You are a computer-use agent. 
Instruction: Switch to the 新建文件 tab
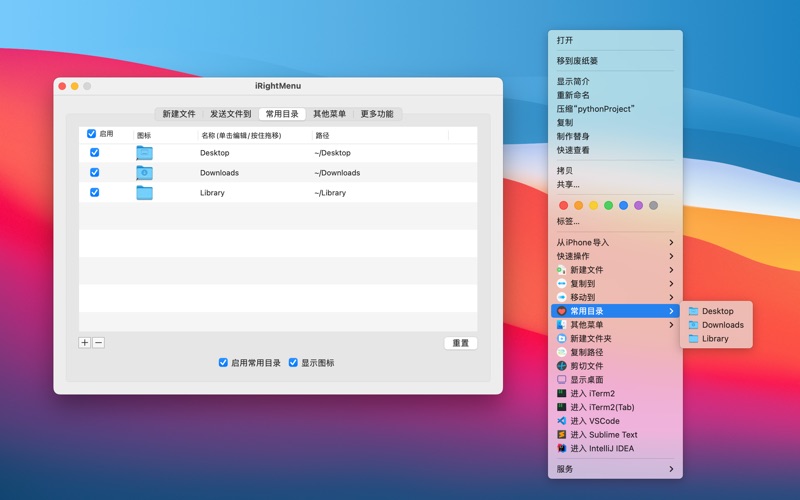(179, 114)
